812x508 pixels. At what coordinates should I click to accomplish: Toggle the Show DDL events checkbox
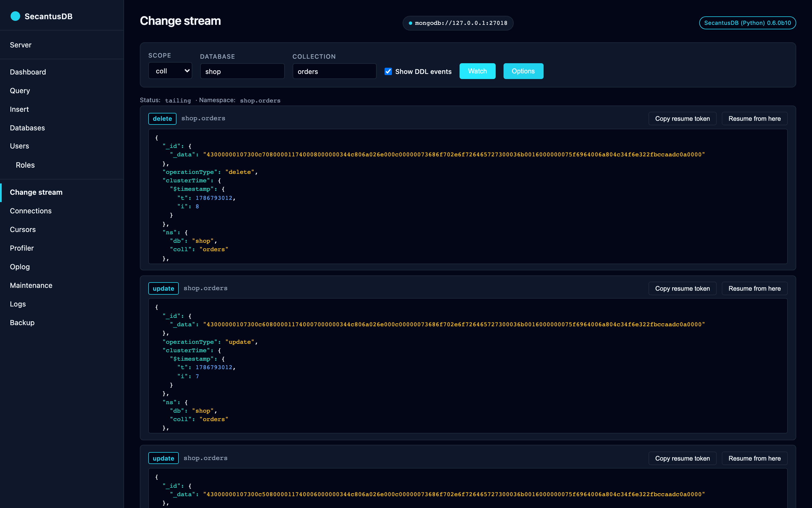tap(388, 71)
